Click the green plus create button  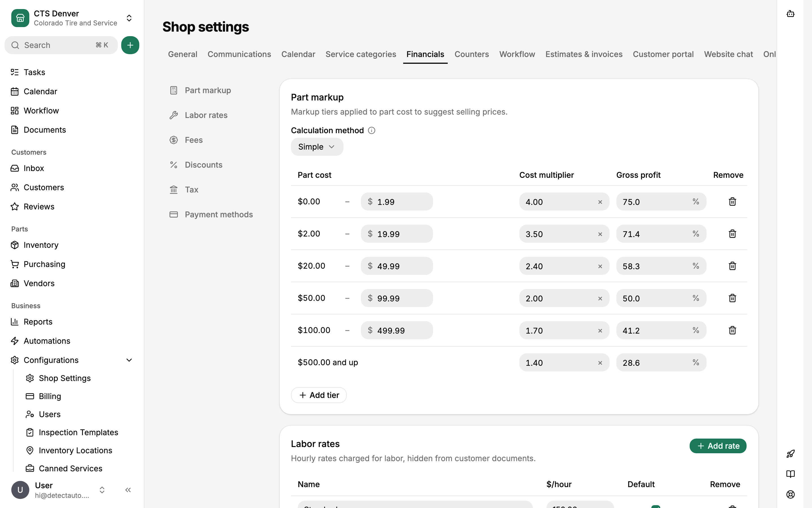pyautogui.click(x=130, y=45)
